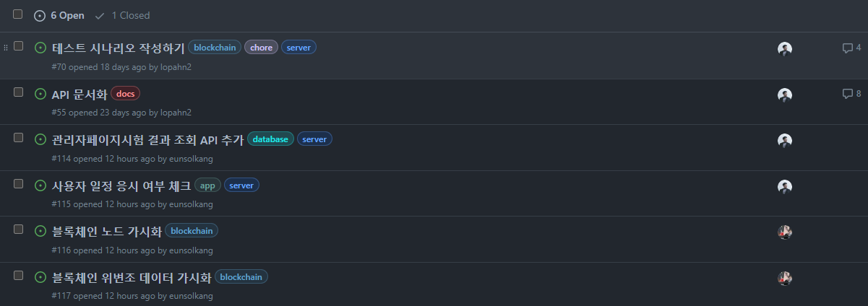Screen dimensions: 868x306
Task: Show the '6 Open' issues list
Action: 59,15
